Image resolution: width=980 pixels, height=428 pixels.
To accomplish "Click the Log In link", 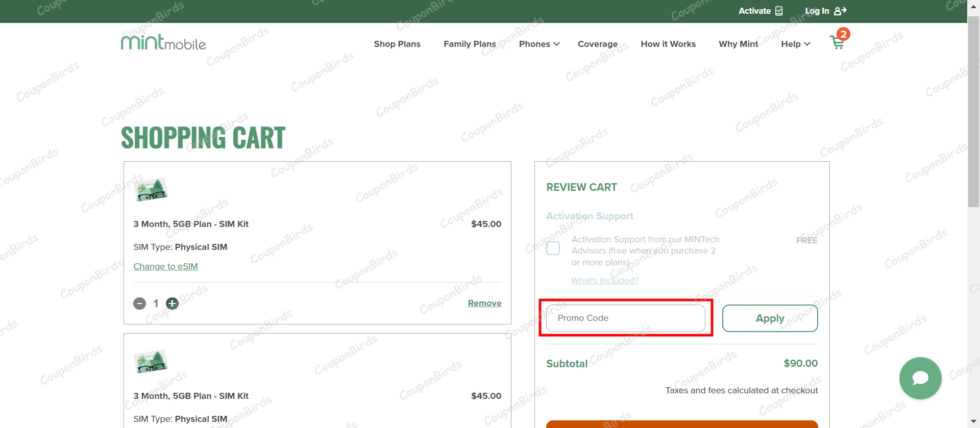I will [825, 11].
